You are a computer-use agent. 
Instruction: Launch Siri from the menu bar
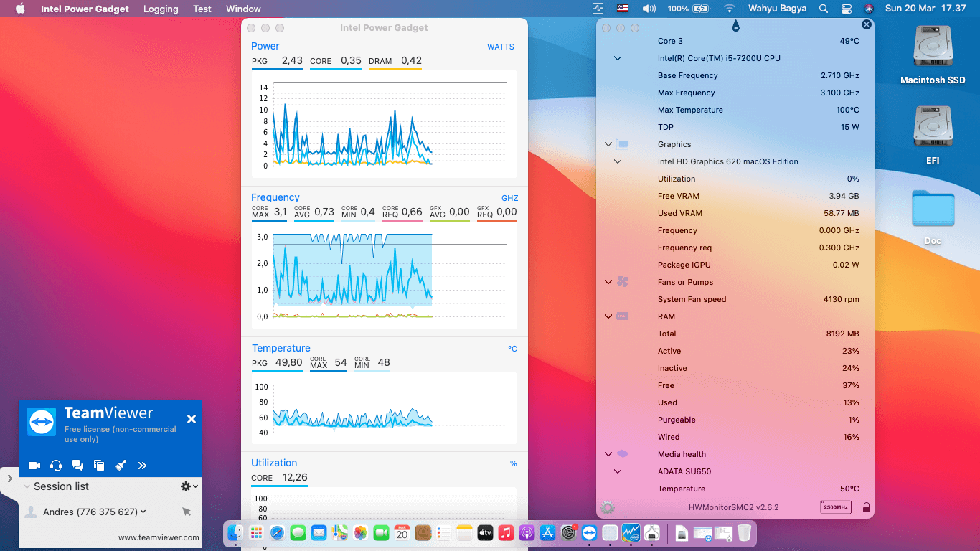(869, 9)
